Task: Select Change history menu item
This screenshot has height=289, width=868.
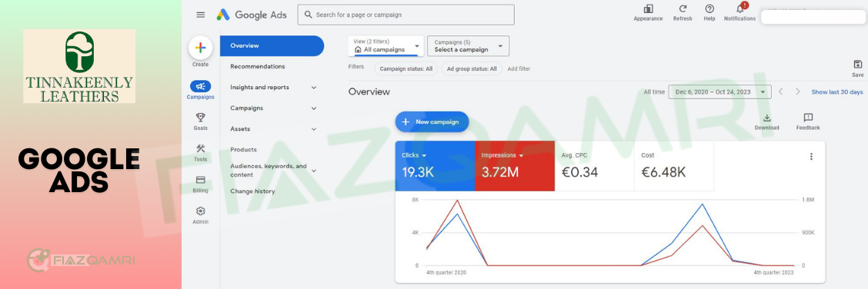Action: pos(252,191)
